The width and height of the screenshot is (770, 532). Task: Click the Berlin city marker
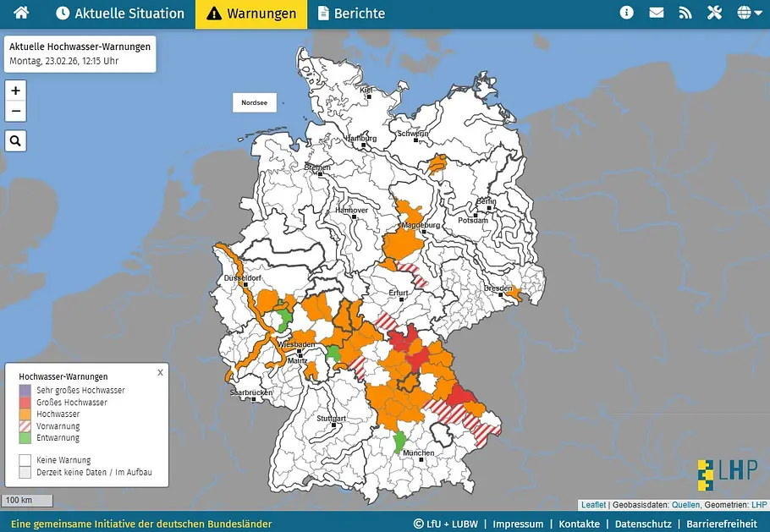489,208
